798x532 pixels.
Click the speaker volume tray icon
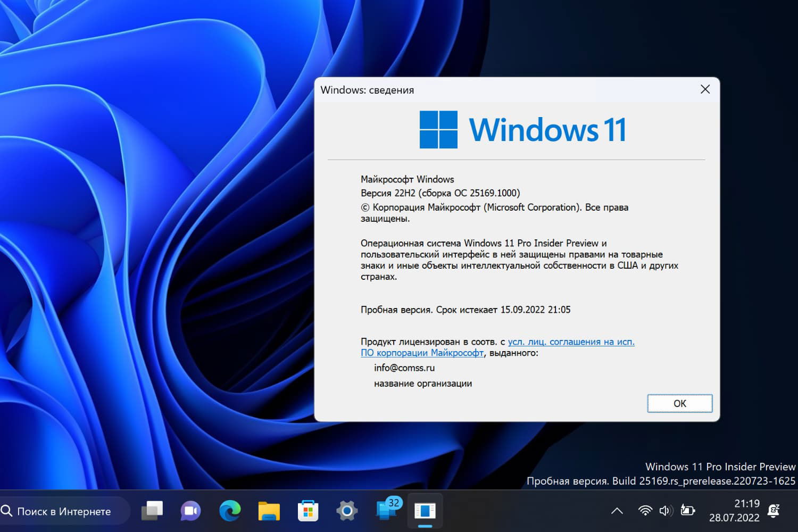pos(666,511)
